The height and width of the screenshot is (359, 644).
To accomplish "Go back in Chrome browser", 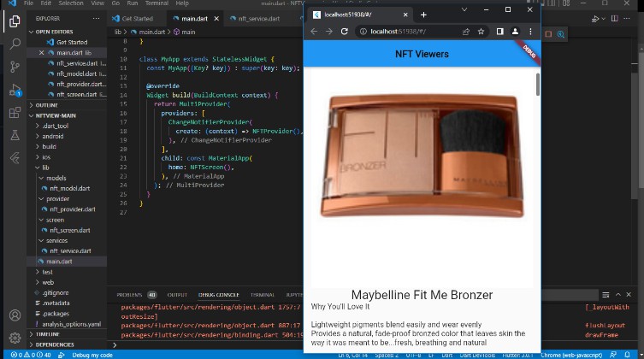I will pos(314,32).
